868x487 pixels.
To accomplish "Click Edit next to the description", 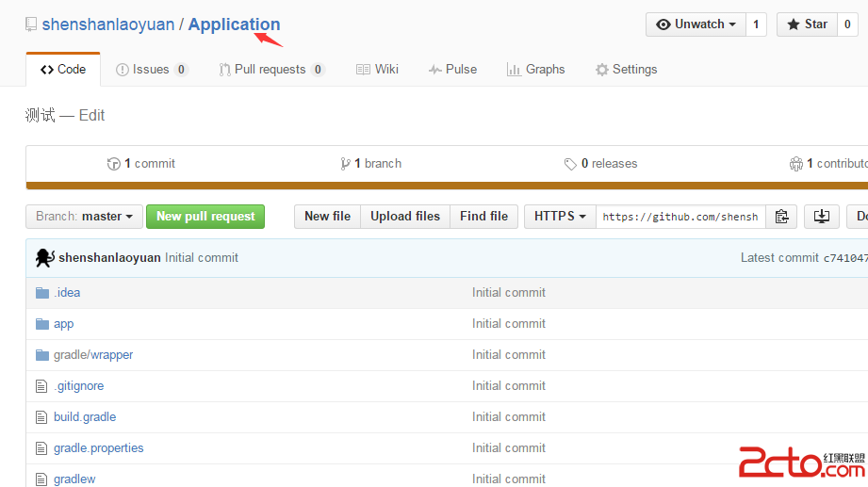I will point(91,115).
